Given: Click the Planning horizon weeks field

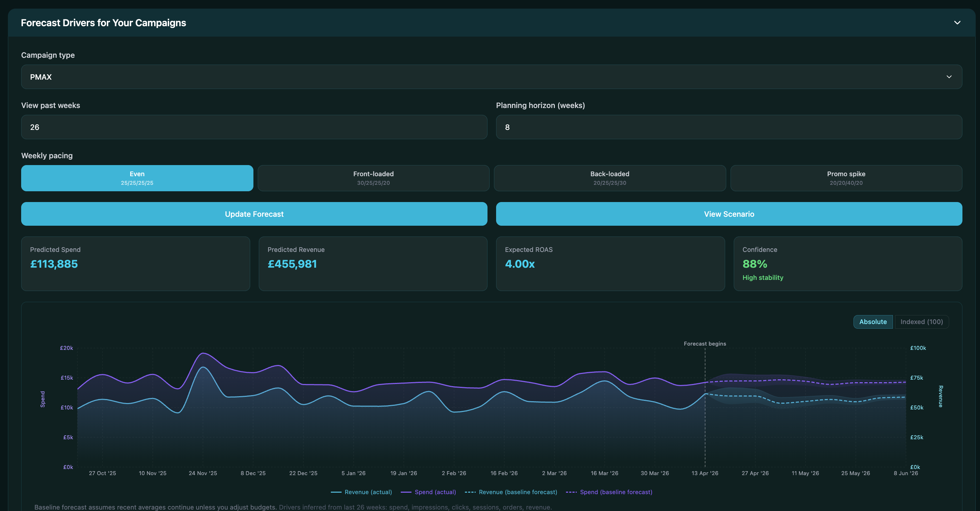Looking at the screenshot, I should pyautogui.click(x=728, y=127).
